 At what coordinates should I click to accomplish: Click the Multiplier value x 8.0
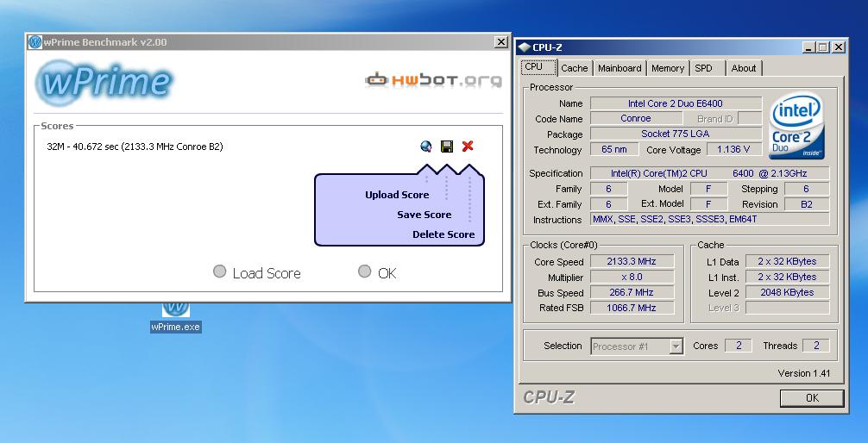click(632, 277)
